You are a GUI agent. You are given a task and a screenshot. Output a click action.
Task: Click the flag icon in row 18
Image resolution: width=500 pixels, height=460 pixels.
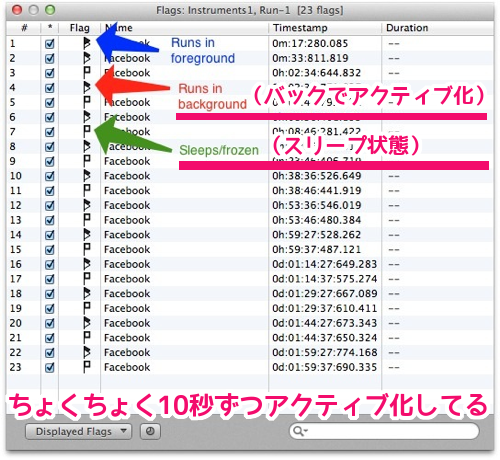pyautogui.click(x=87, y=293)
